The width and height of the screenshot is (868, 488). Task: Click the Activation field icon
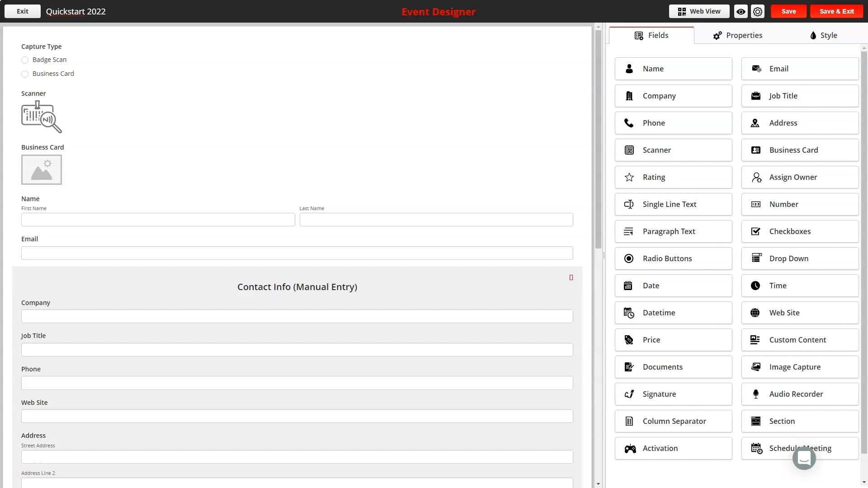coord(630,449)
